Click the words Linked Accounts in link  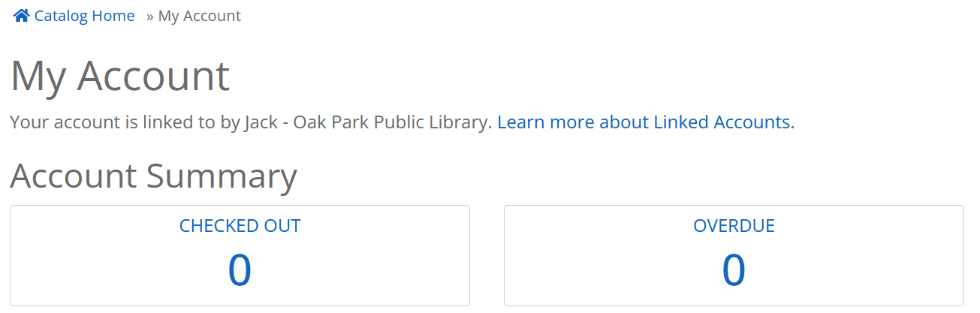pyautogui.click(x=722, y=122)
